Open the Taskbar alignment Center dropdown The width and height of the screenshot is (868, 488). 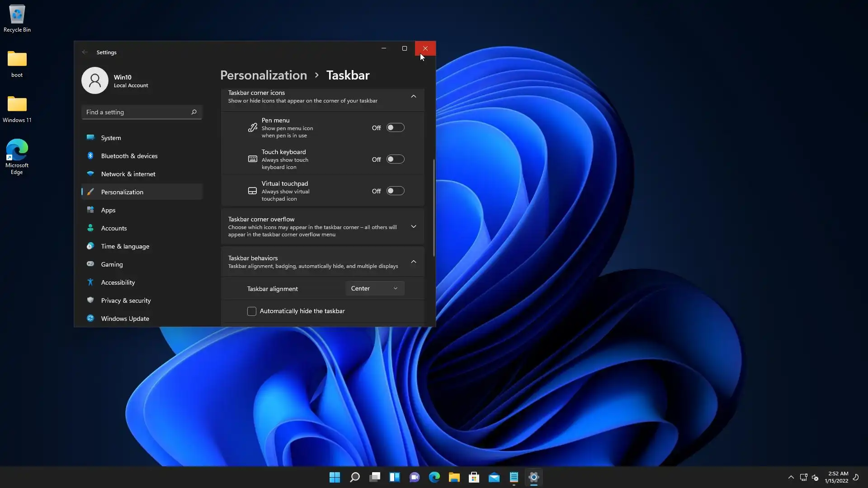click(374, 288)
